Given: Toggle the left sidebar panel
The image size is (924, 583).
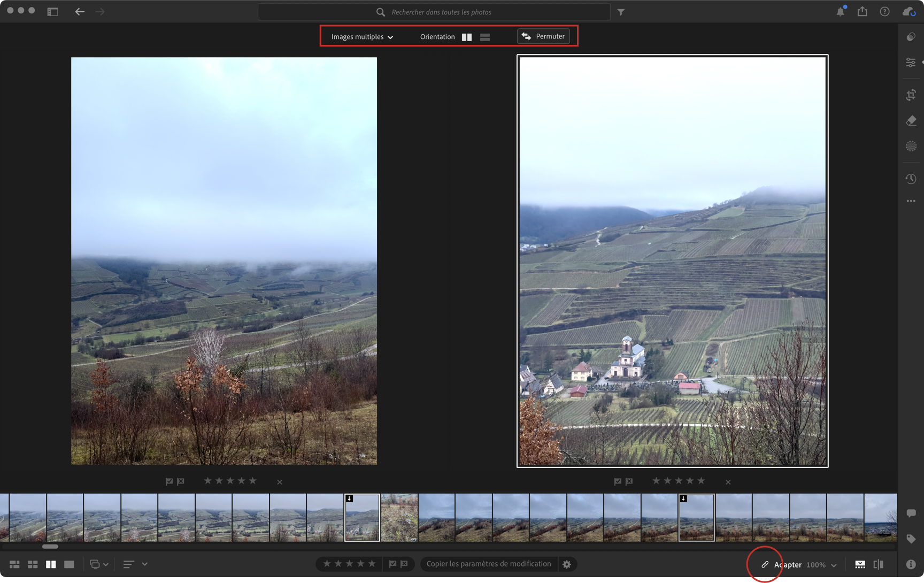Looking at the screenshot, I should (52, 11).
